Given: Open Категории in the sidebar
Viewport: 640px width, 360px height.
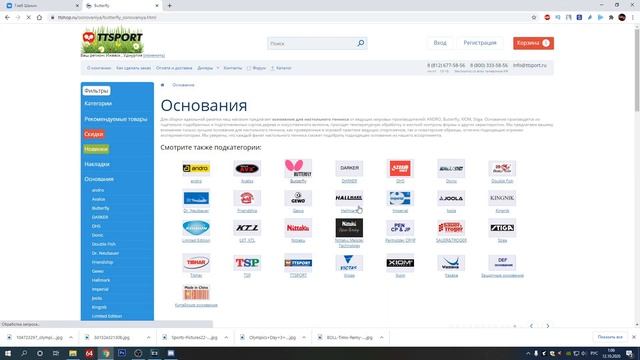Looking at the screenshot, I should click(98, 104).
